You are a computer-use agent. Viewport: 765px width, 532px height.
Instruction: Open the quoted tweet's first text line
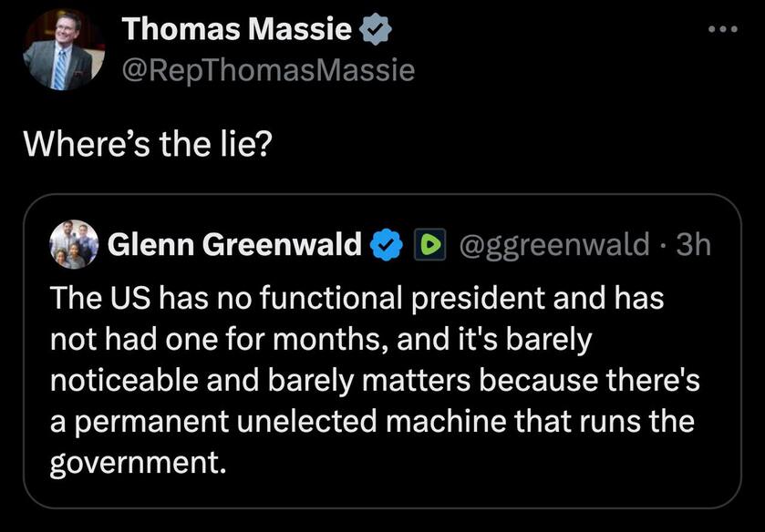(357, 298)
